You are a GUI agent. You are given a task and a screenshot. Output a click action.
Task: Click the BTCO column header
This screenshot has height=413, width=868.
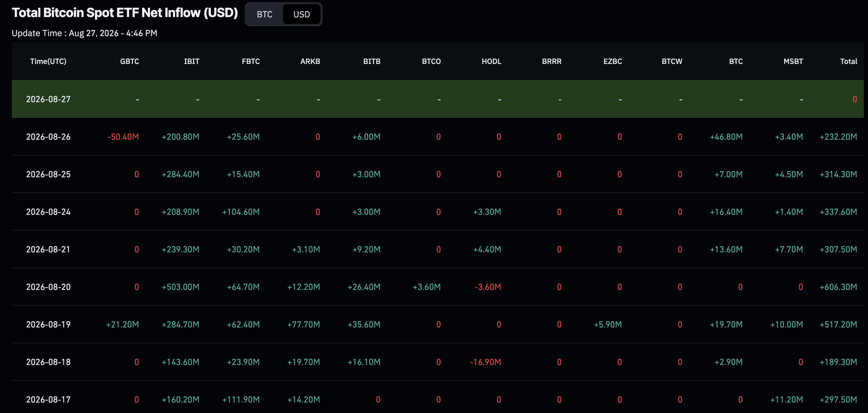pyautogui.click(x=431, y=62)
